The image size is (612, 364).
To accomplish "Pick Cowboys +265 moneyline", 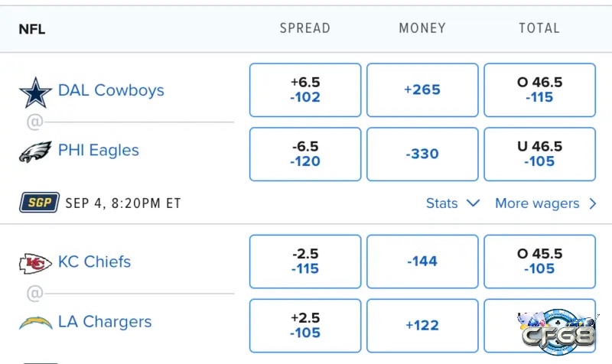I will point(422,90).
